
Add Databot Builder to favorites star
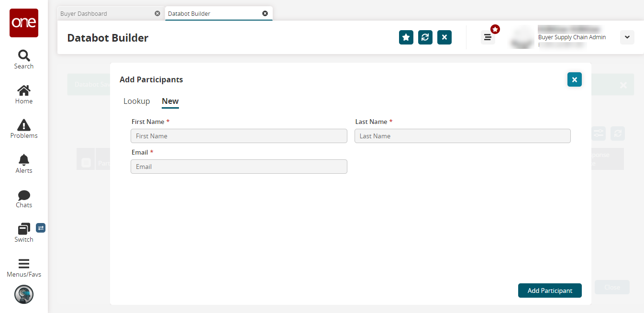[406, 37]
